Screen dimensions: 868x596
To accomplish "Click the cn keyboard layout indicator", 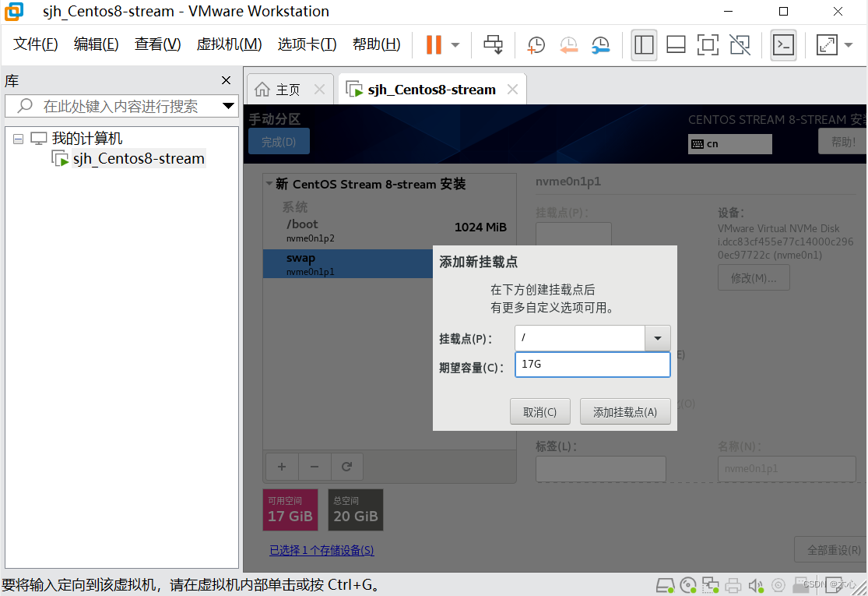I will pyautogui.click(x=729, y=144).
